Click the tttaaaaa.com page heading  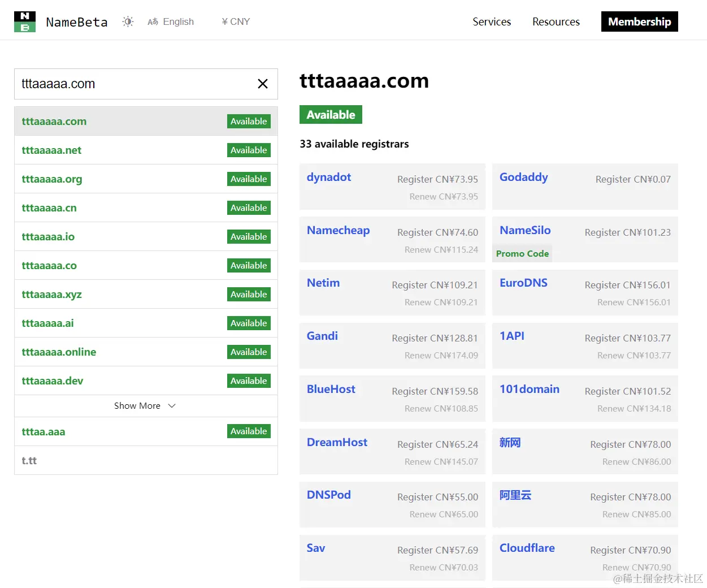364,81
